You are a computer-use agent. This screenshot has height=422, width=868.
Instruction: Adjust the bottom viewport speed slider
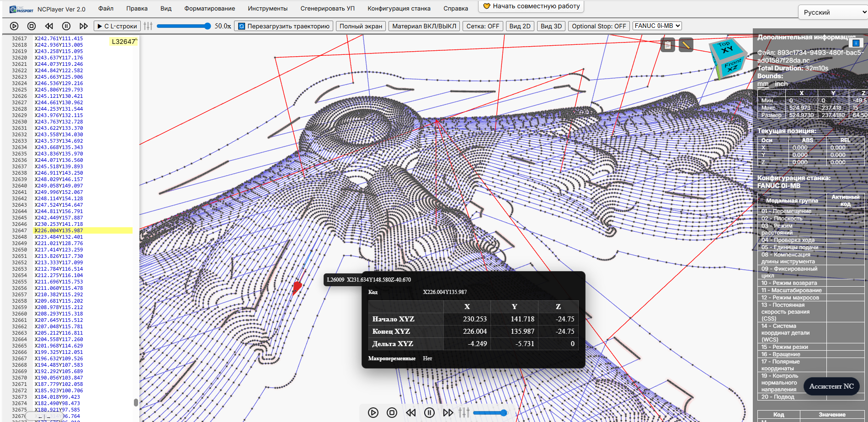[x=490, y=413]
